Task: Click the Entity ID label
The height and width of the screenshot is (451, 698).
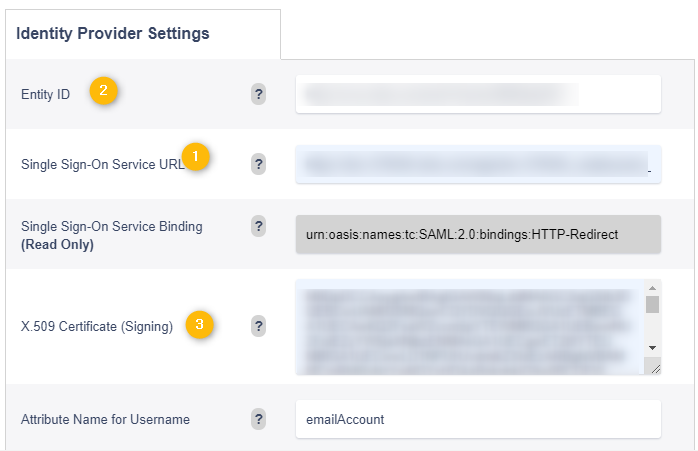Action: 45,94
